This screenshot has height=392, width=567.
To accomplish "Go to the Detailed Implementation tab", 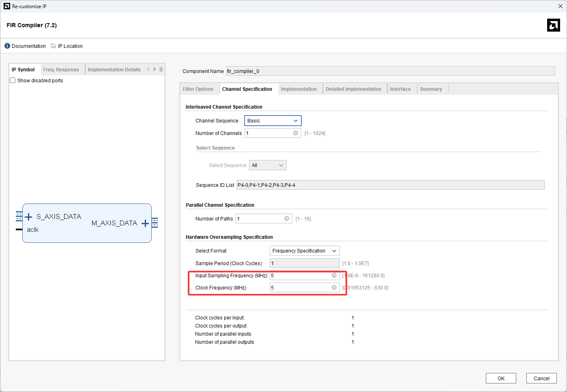I will click(x=353, y=89).
